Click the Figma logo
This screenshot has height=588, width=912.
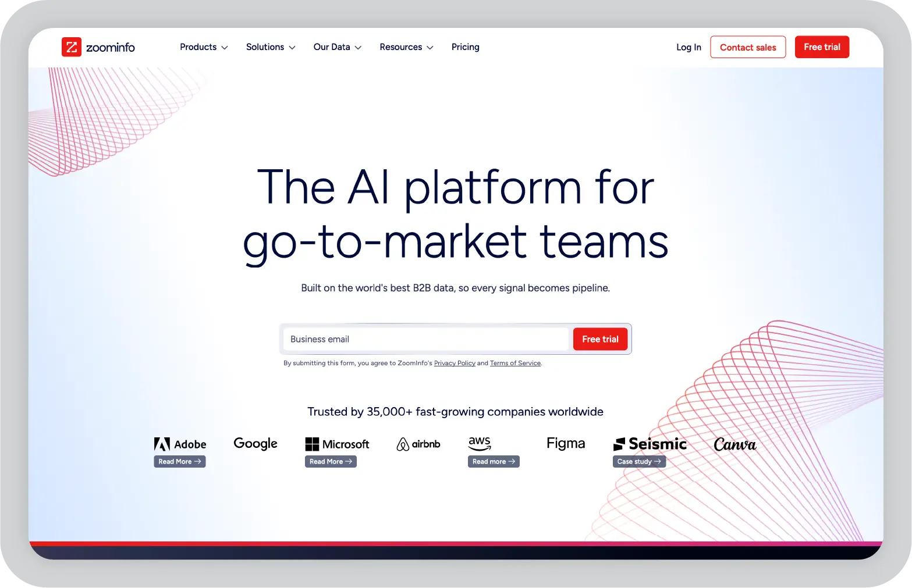tap(566, 444)
